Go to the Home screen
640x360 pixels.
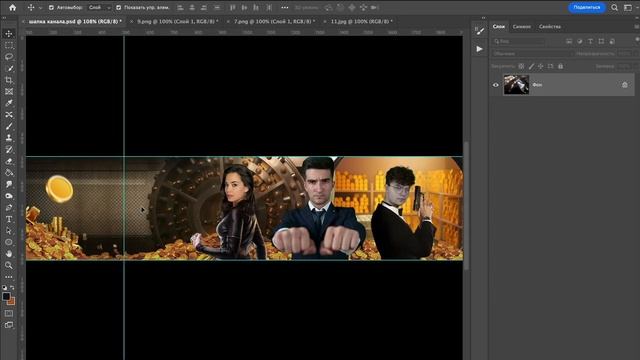(x=13, y=7)
